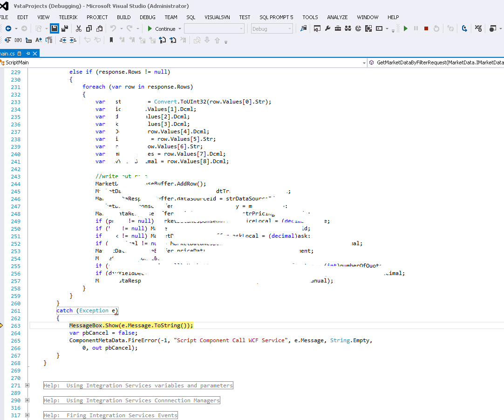Click the Paste clipboard icon
This screenshot has height=420, width=504.
(100, 28)
